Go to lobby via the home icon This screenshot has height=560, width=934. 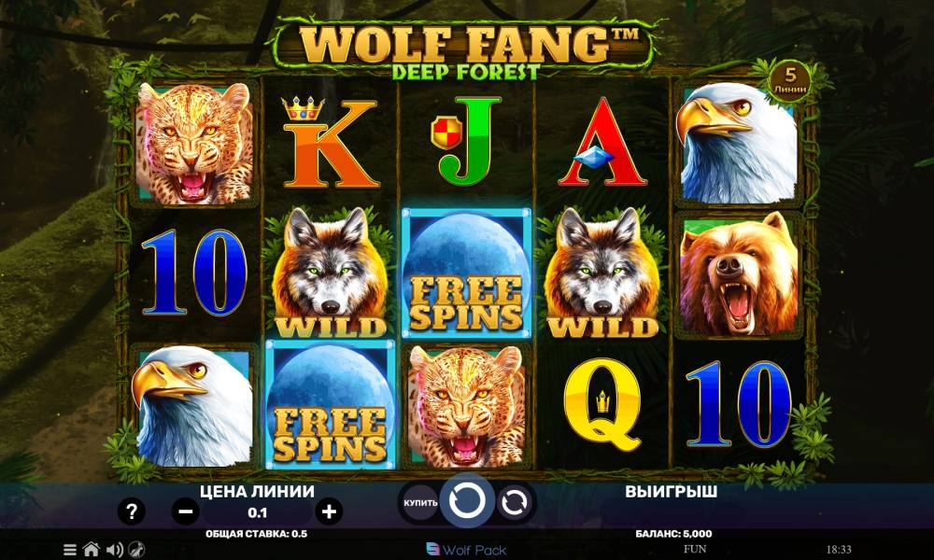(x=92, y=550)
